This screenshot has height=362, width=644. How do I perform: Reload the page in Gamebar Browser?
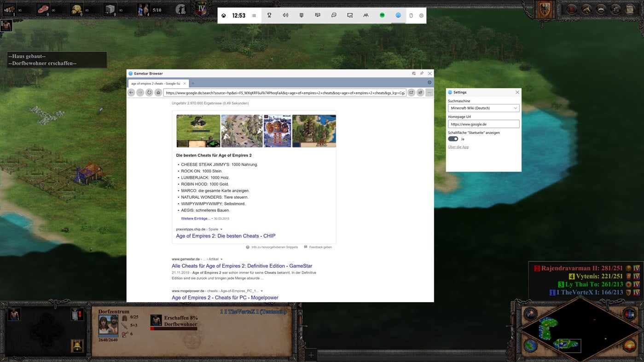(x=149, y=92)
